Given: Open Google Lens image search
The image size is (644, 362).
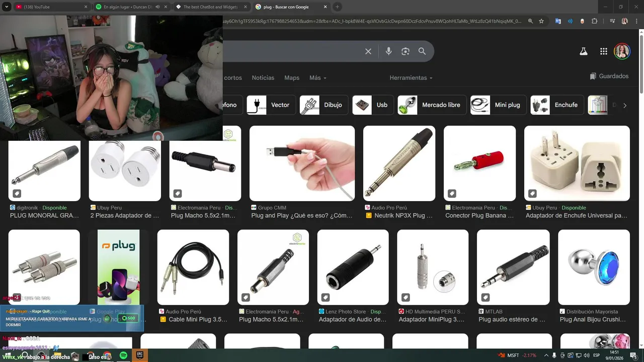Looking at the screenshot, I should 406,51.
